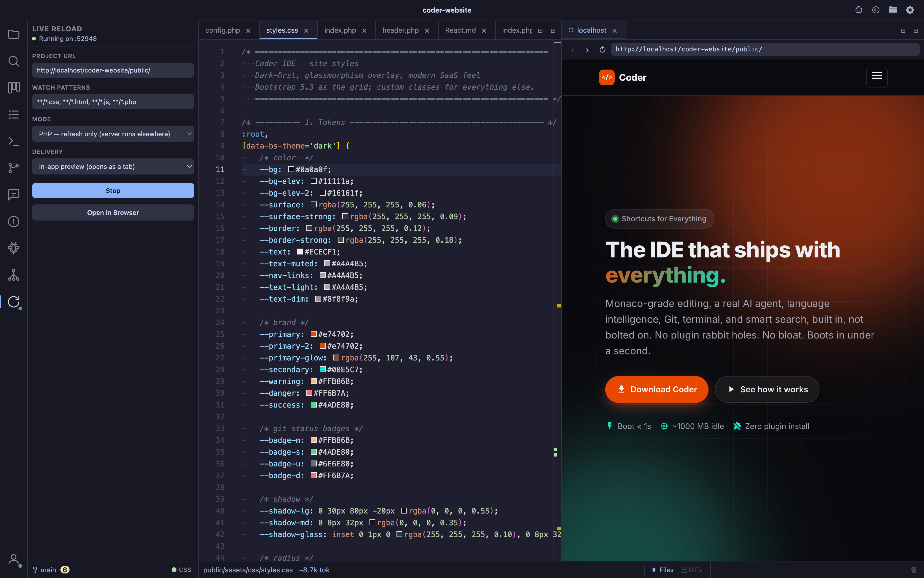924x578 pixels.
Task: Click Download Coder button in preview
Action: click(x=657, y=389)
